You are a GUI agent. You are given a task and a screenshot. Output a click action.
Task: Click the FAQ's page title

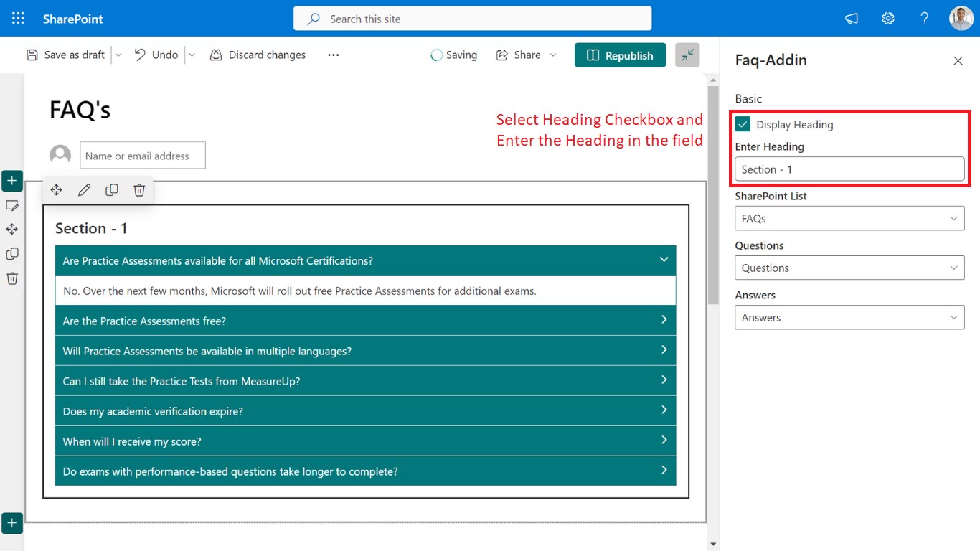click(x=80, y=110)
